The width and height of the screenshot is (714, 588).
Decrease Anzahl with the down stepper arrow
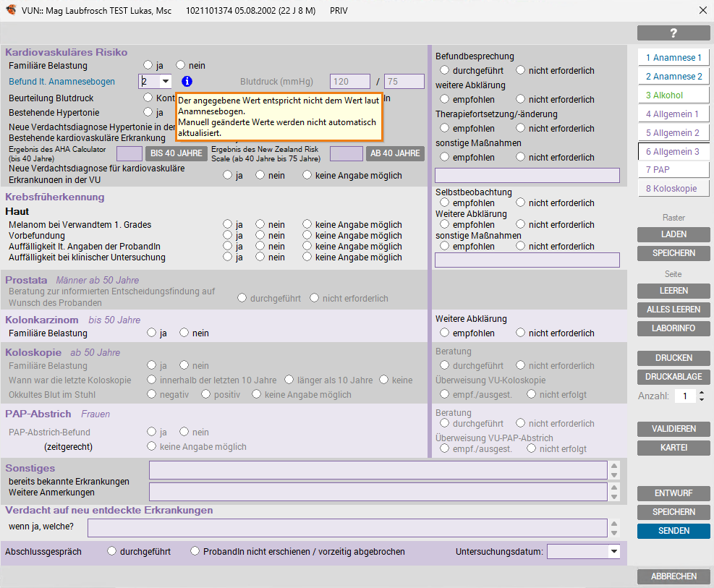coord(702,399)
